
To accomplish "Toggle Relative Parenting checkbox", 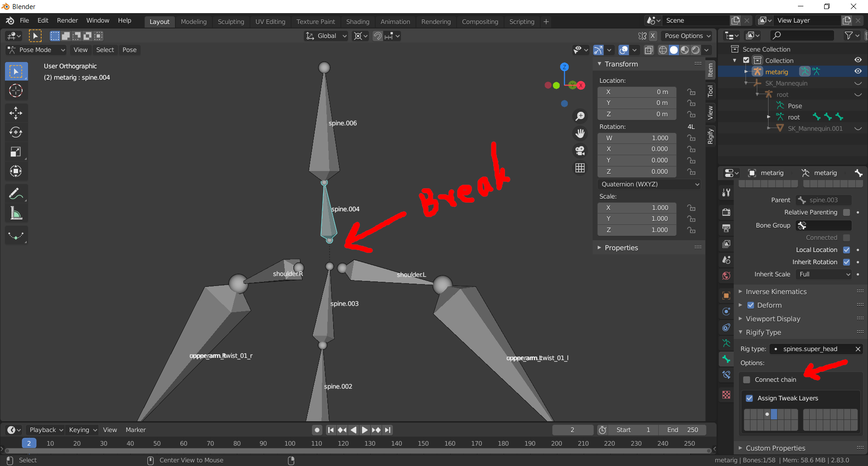I will 847,212.
